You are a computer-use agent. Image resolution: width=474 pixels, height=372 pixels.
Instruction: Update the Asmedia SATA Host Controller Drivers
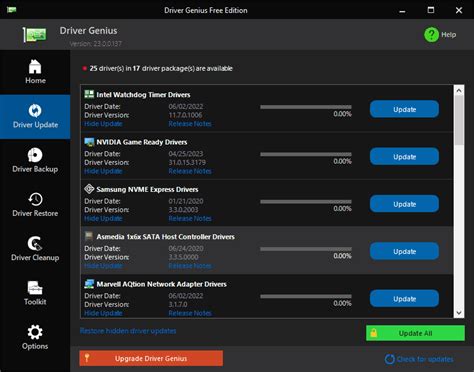tap(404, 251)
